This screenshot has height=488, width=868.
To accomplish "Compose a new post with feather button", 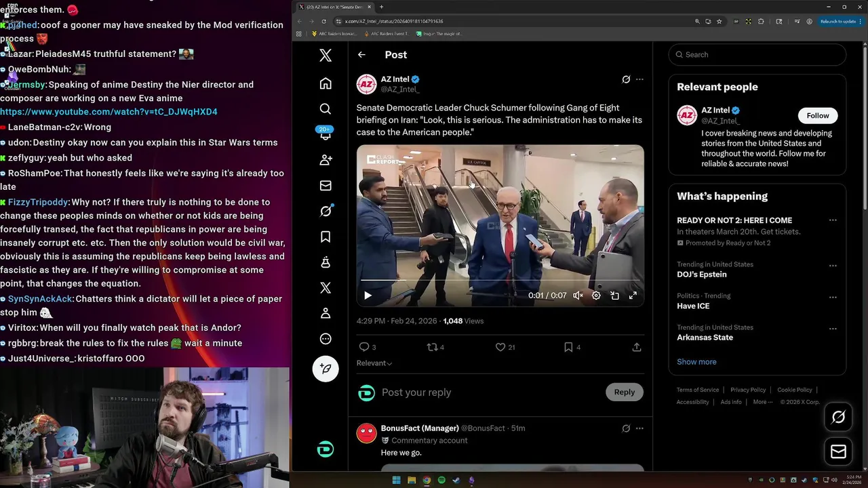I will click(x=325, y=369).
